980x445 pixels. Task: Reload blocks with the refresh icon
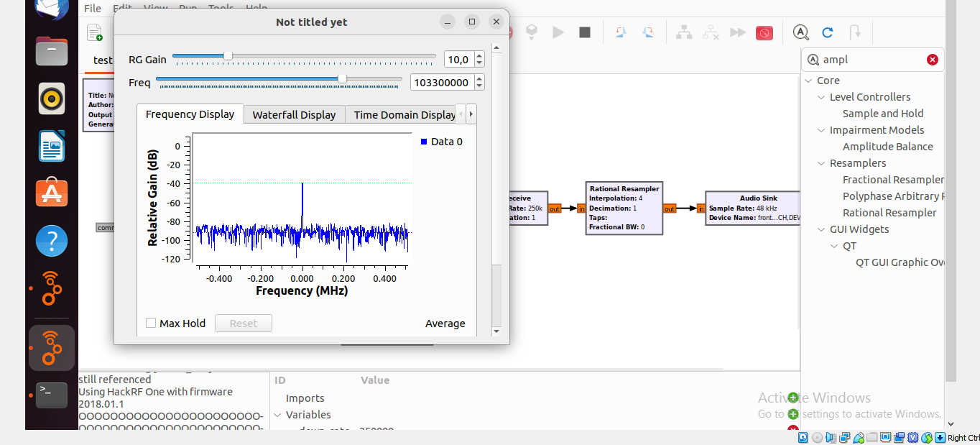click(828, 32)
